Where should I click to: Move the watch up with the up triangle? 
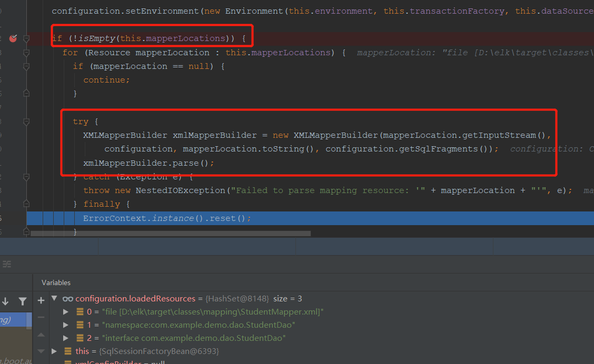point(41,335)
